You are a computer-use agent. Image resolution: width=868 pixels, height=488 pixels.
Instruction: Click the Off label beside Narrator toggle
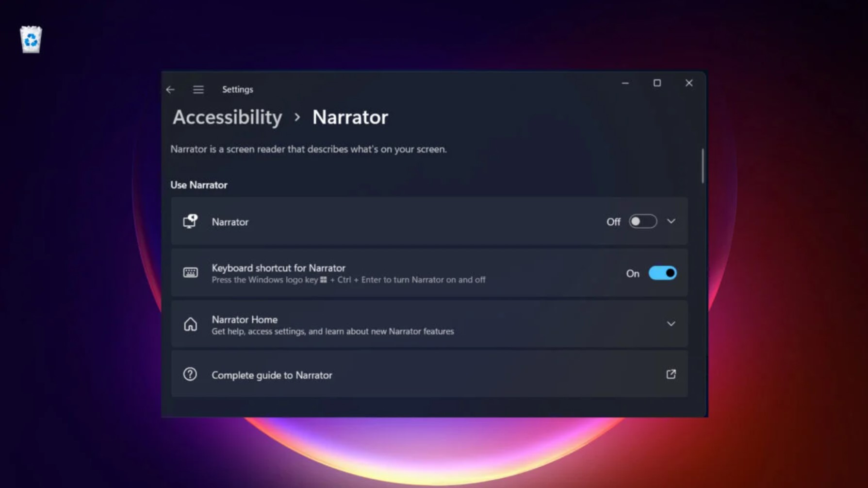click(x=613, y=222)
